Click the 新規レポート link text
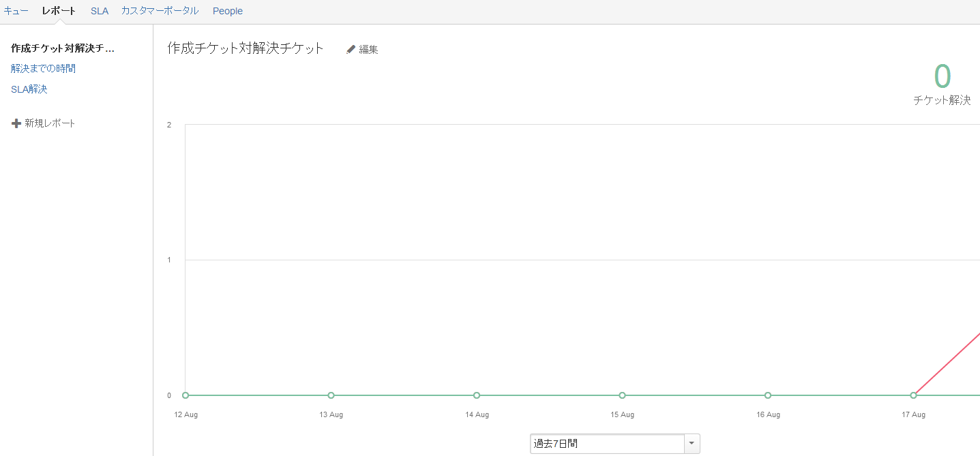 pyautogui.click(x=50, y=123)
